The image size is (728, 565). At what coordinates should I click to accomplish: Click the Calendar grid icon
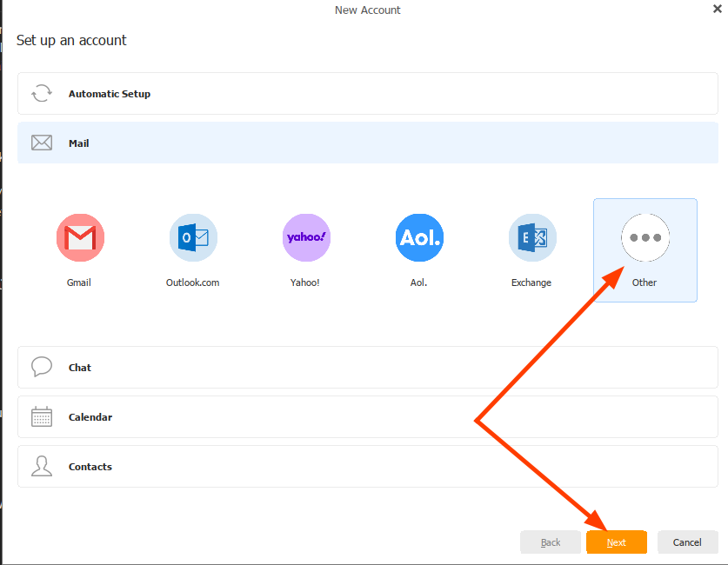click(42, 417)
